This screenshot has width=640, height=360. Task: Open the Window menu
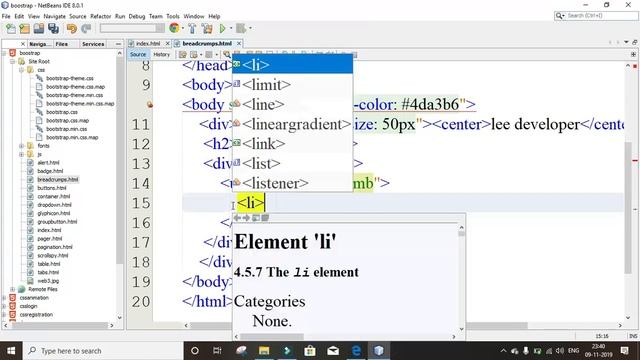[x=193, y=16]
